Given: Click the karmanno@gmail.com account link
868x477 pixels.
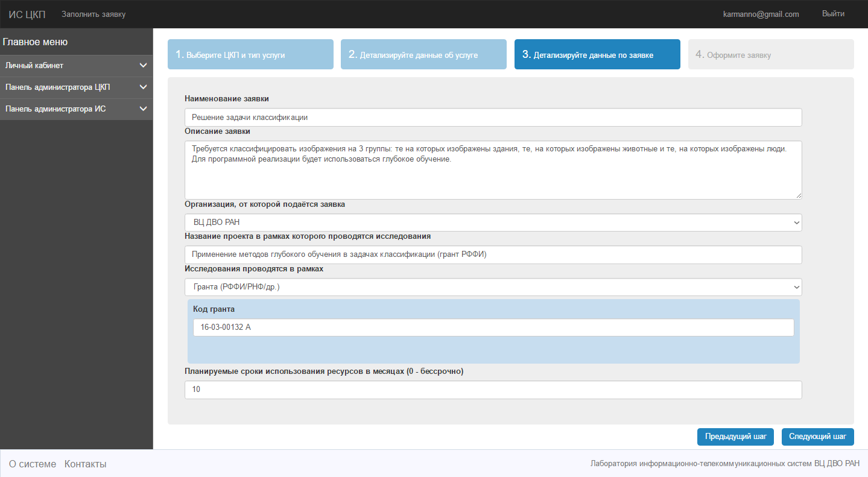Looking at the screenshot, I should (761, 14).
